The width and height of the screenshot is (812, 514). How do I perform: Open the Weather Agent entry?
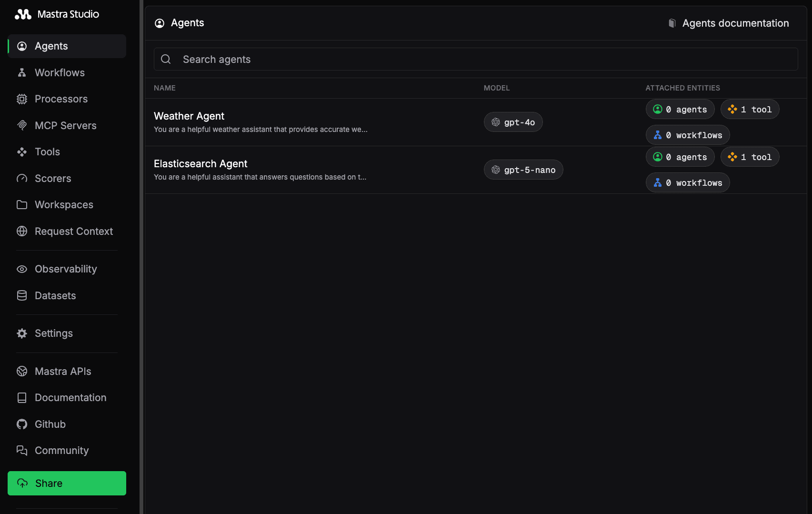[x=189, y=116]
